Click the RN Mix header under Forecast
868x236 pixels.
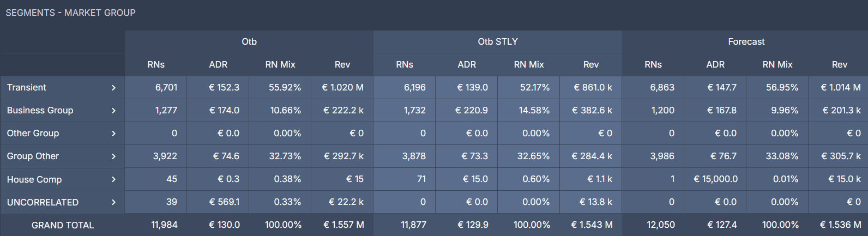[777, 65]
